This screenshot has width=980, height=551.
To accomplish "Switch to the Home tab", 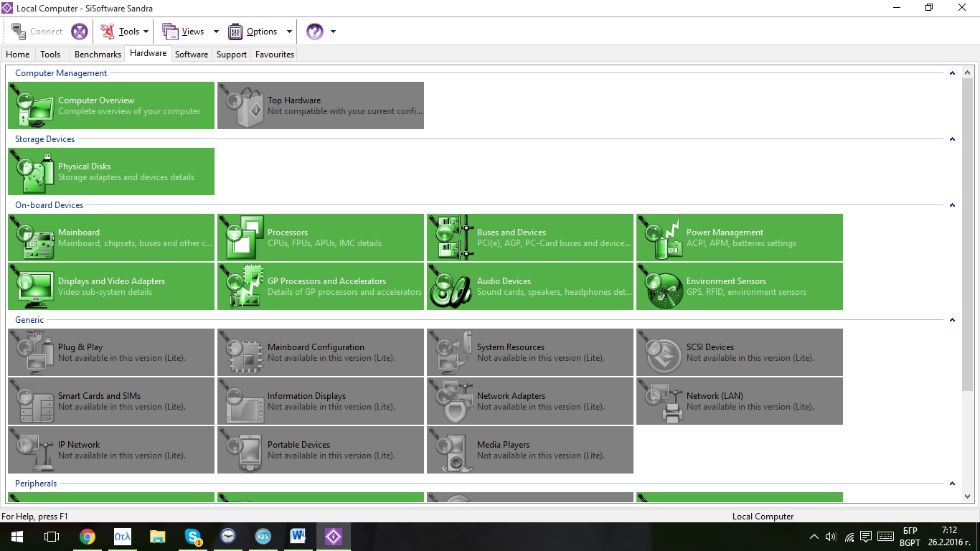I will 18,55.
